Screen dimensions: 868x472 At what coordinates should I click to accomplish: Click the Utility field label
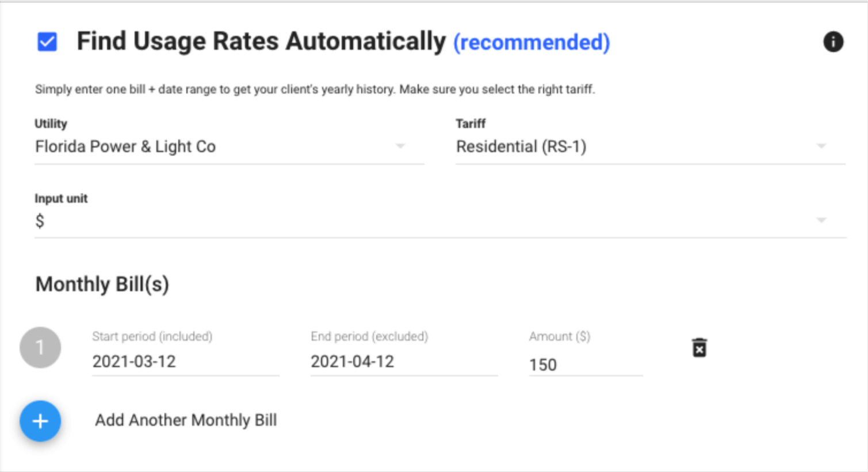pos(51,124)
